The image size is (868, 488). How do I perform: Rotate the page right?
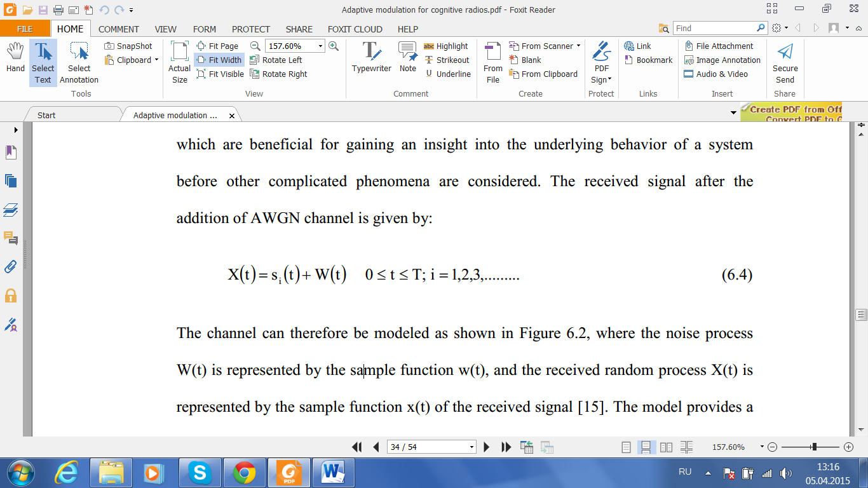click(278, 74)
